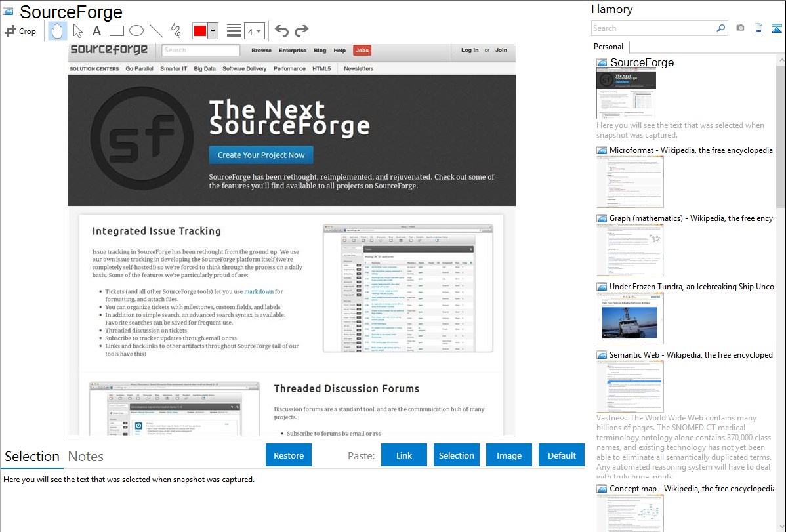Click the Join link
The height and width of the screenshot is (532, 786).
[x=501, y=50]
